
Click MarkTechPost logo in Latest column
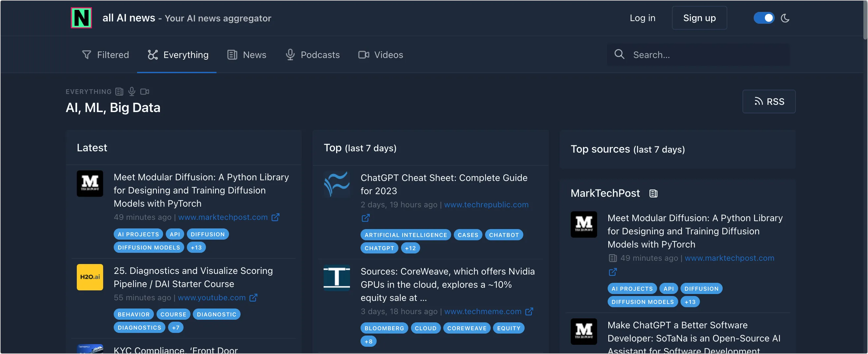pyautogui.click(x=90, y=183)
